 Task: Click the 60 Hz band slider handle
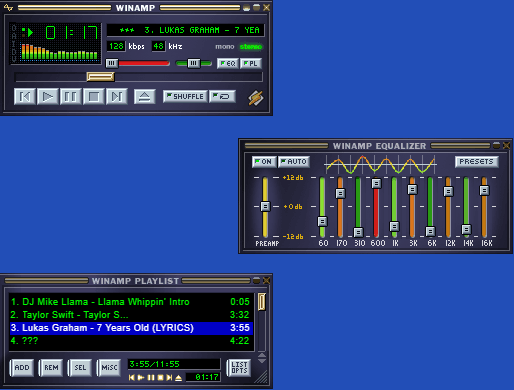click(x=322, y=221)
